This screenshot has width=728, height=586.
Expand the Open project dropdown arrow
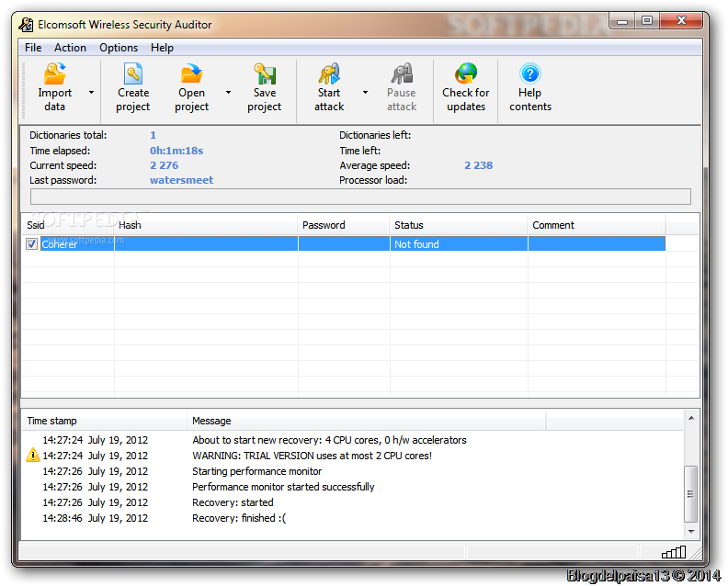(x=228, y=93)
